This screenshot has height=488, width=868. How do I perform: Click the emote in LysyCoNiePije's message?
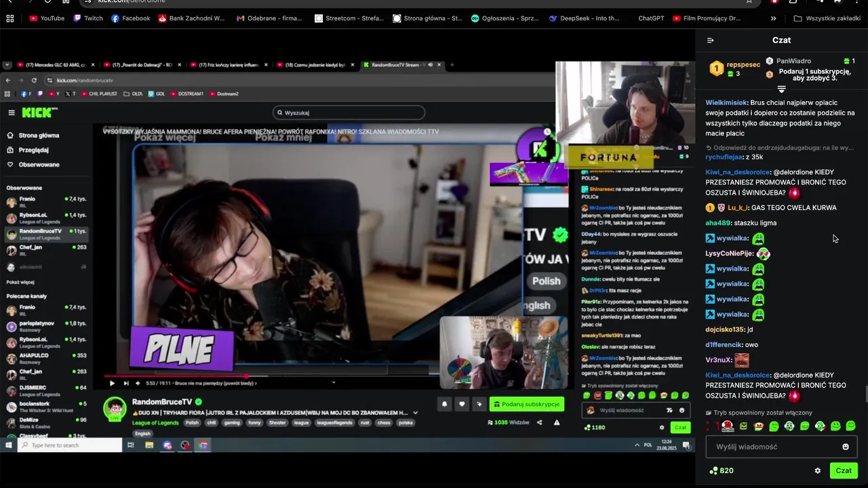point(764,254)
